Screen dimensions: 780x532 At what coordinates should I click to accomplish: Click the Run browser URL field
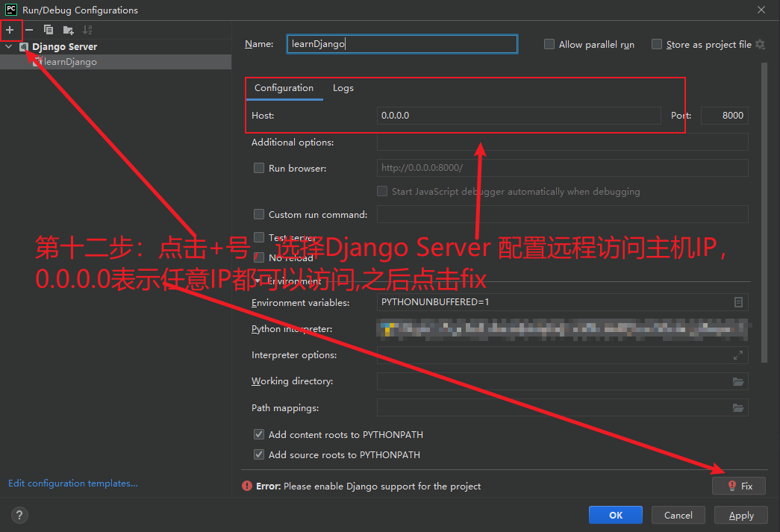(x=563, y=168)
